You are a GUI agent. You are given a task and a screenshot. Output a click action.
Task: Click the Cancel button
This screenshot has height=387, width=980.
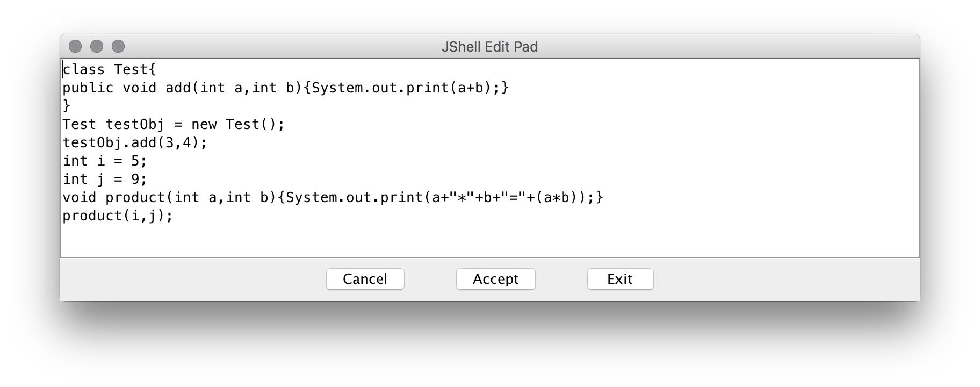coord(365,279)
